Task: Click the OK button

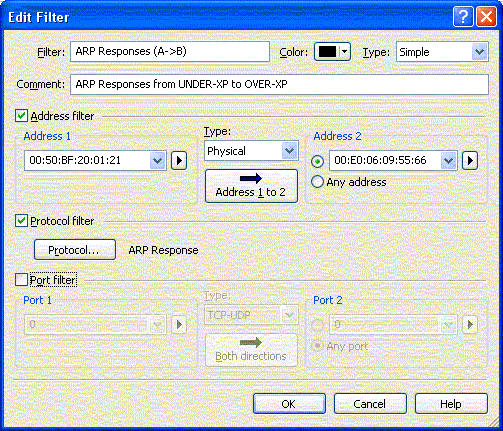Action: pyautogui.click(x=289, y=404)
